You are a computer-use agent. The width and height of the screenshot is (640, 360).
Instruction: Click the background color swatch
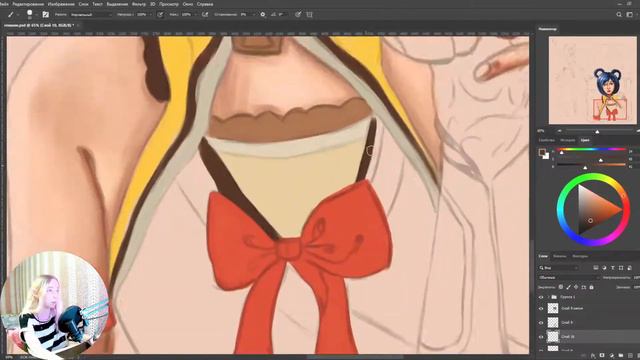pyautogui.click(x=547, y=156)
